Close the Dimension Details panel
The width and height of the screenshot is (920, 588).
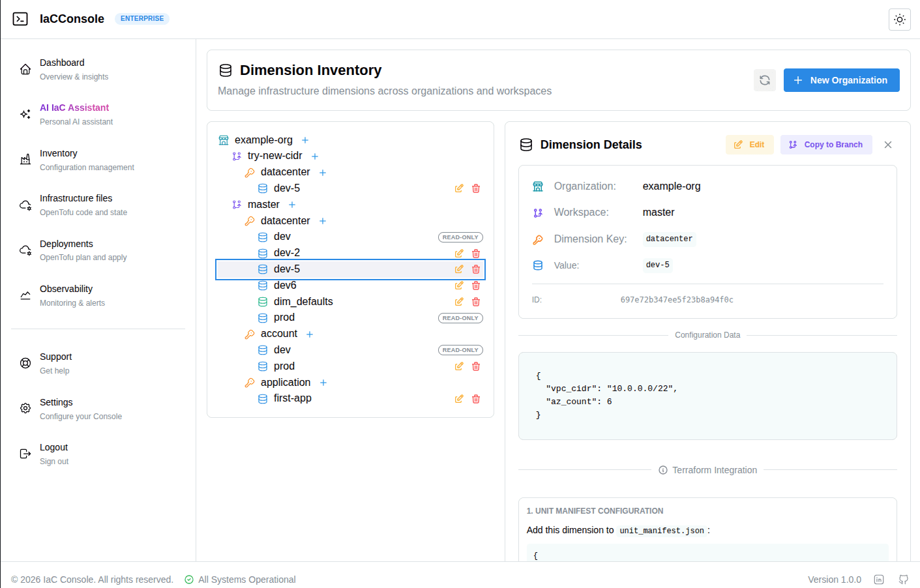click(887, 145)
